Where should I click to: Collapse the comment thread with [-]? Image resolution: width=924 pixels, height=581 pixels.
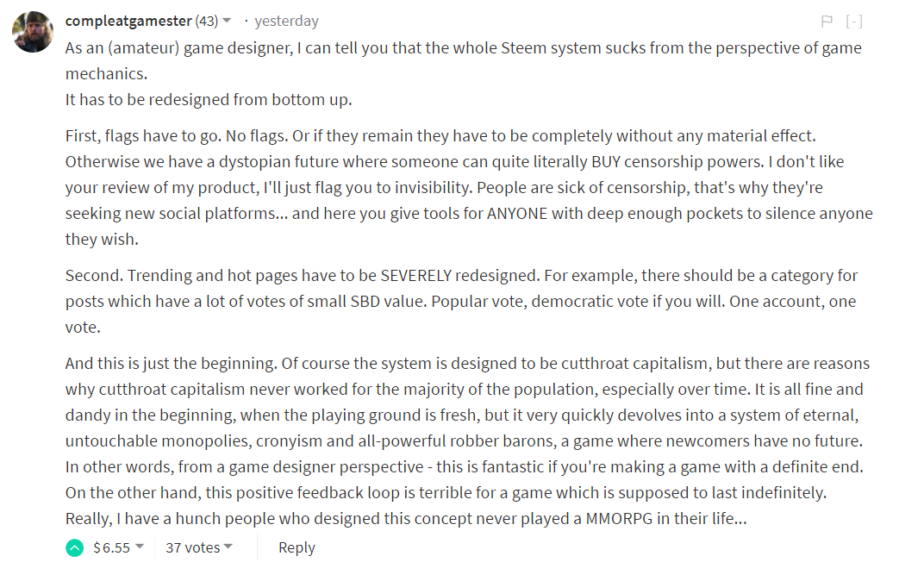coord(854,22)
